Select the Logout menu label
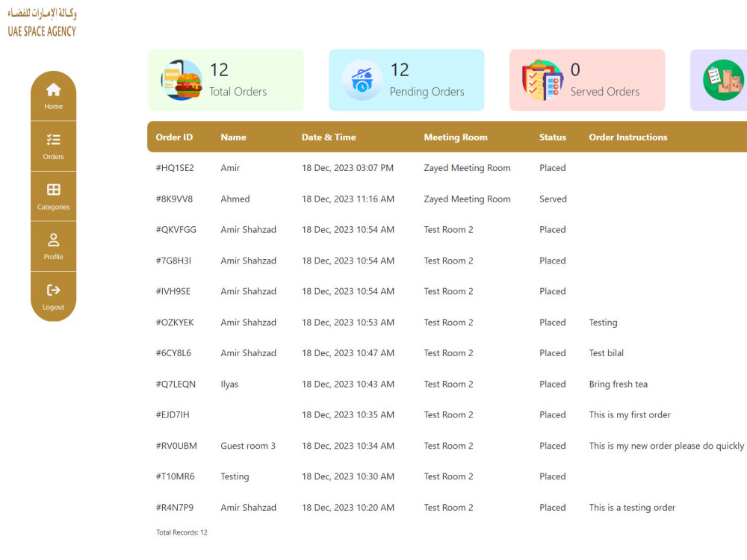The height and width of the screenshot is (560, 747). click(53, 307)
